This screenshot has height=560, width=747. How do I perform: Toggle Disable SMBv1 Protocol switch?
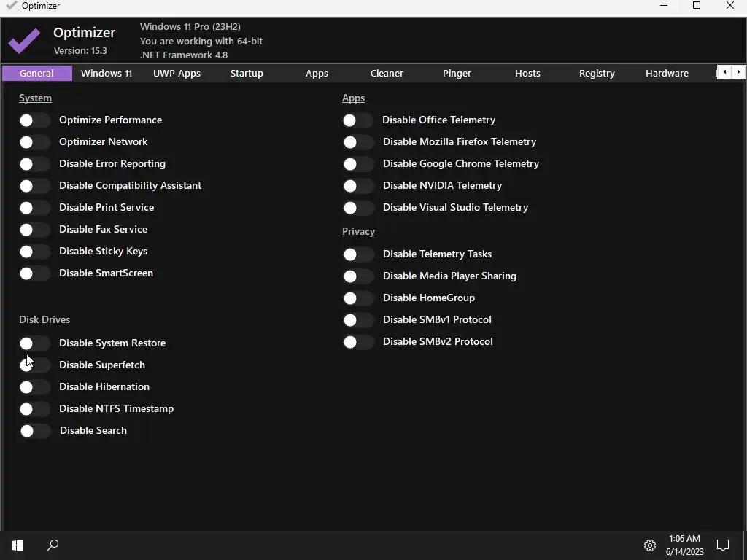[358, 320]
